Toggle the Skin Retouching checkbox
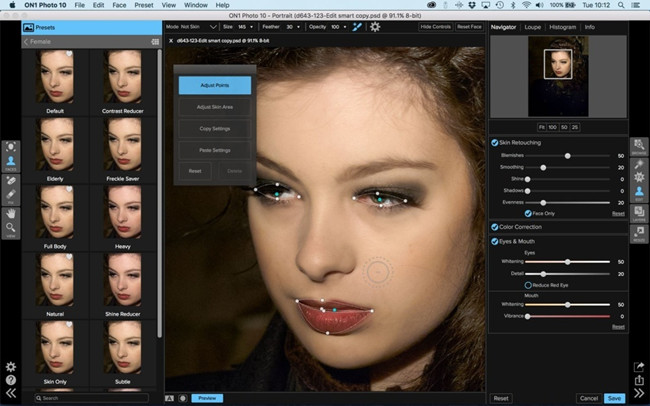 (494, 143)
